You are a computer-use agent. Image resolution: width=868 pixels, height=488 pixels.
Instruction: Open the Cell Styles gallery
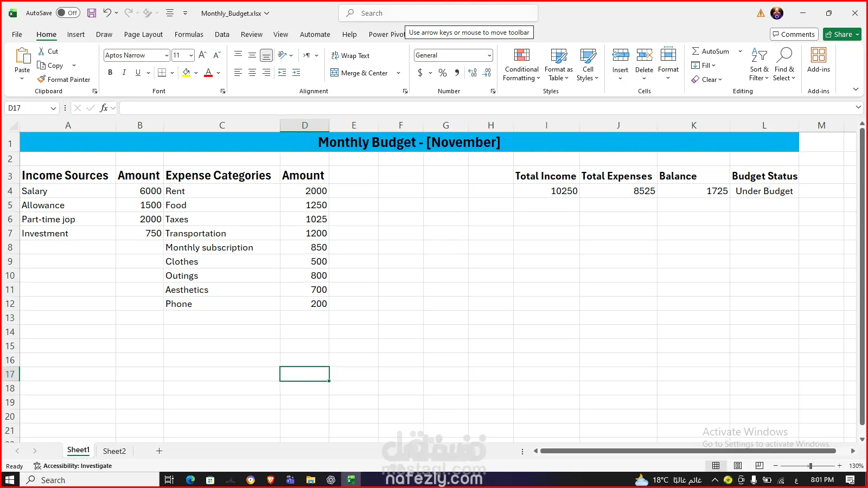[588, 65]
